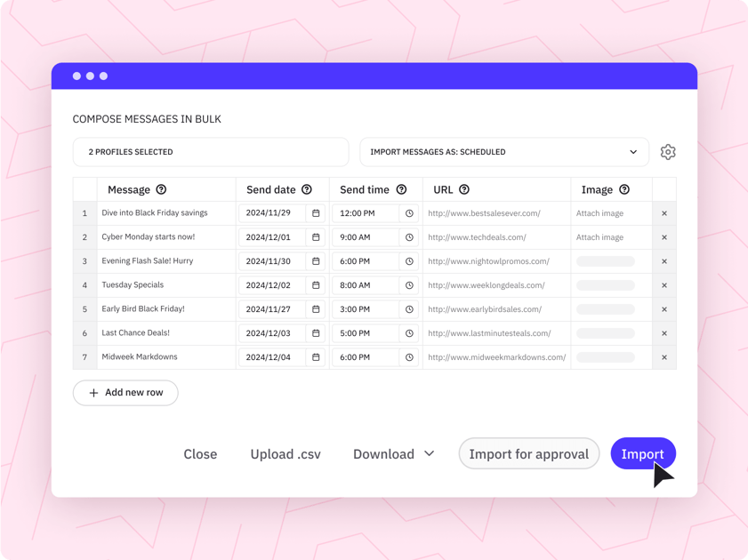Click URL http://www.midweekmarkdowns.com/
The height and width of the screenshot is (560, 748).
[x=496, y=357]
